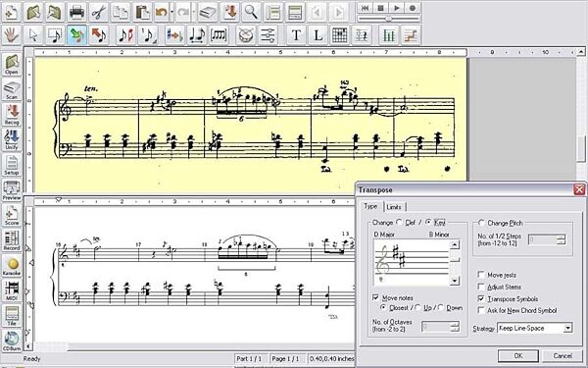The image size is (588, 368).
Task: Open the mixer sliders icon
Action: click(268, 35)
